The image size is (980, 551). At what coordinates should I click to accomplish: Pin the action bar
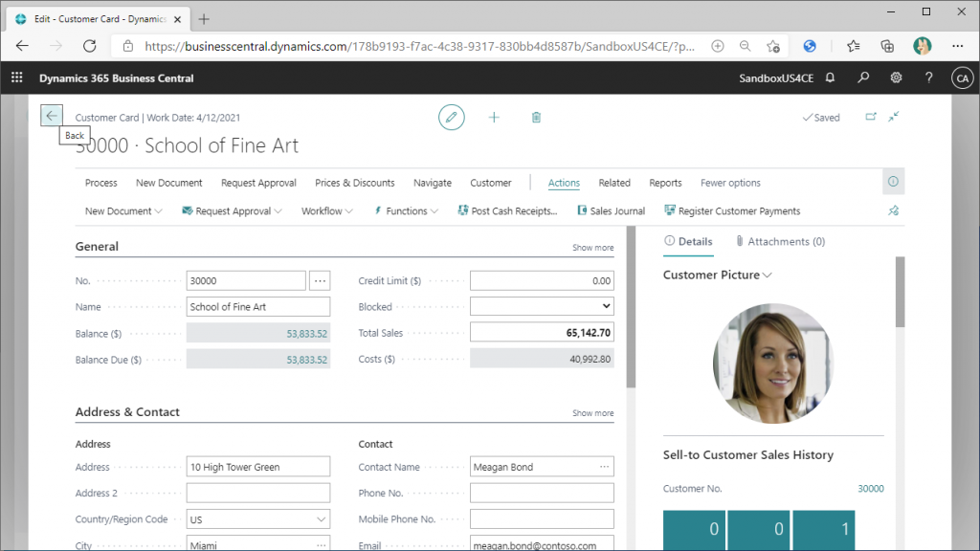893,211
